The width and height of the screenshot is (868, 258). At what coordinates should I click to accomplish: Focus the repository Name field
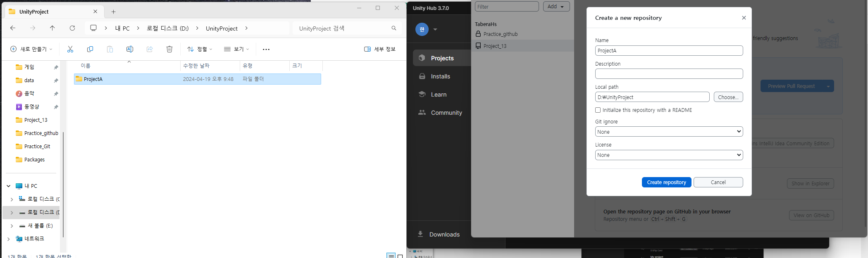coord(669,50)
